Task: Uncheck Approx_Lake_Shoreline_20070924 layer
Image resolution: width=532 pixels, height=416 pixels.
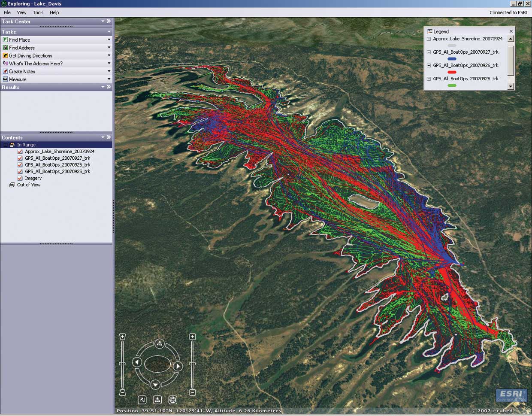Action: (x=20, y=152)
